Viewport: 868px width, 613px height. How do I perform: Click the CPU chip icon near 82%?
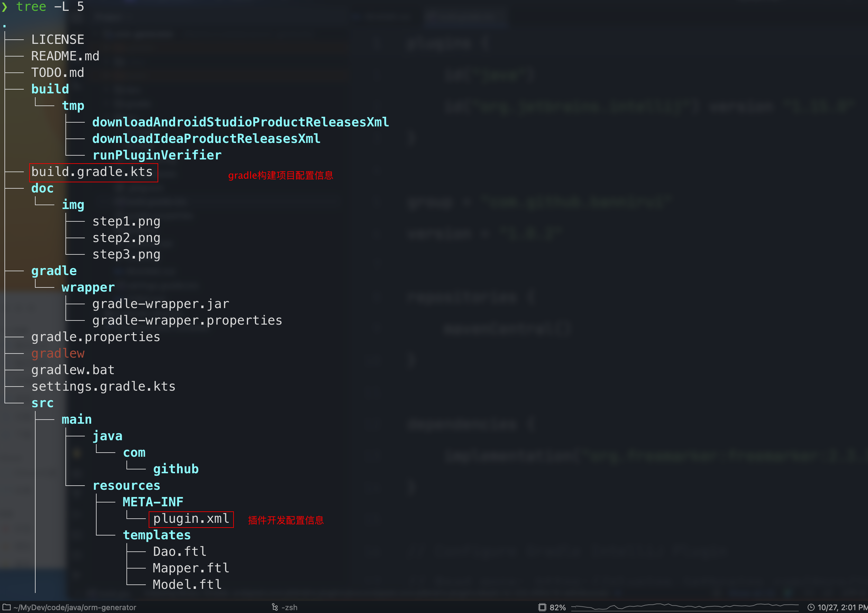coord(542,607)
